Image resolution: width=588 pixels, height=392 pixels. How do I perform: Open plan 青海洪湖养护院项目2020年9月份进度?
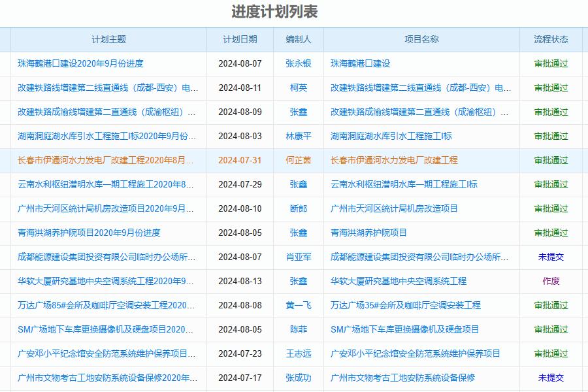coord(89,233)
